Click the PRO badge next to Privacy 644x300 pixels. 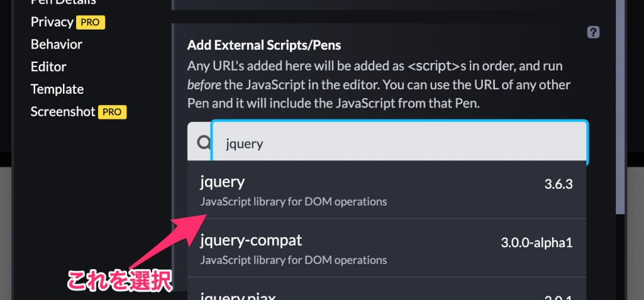click(x=91, y=22)
